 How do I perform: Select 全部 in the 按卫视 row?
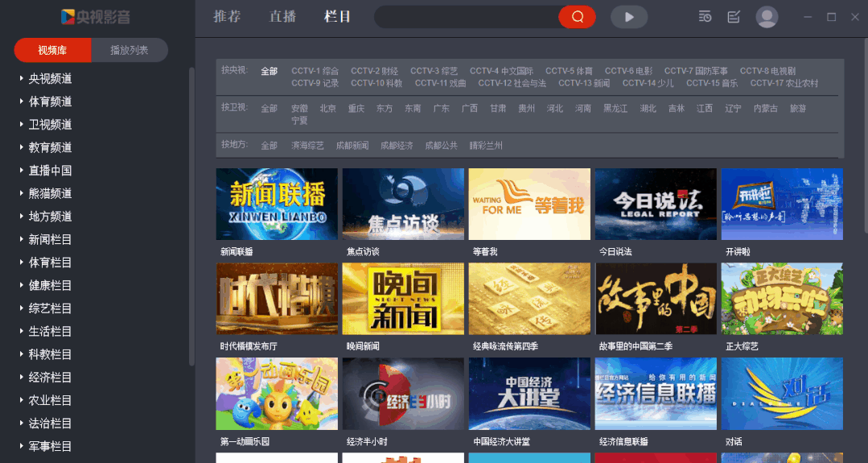269,109
